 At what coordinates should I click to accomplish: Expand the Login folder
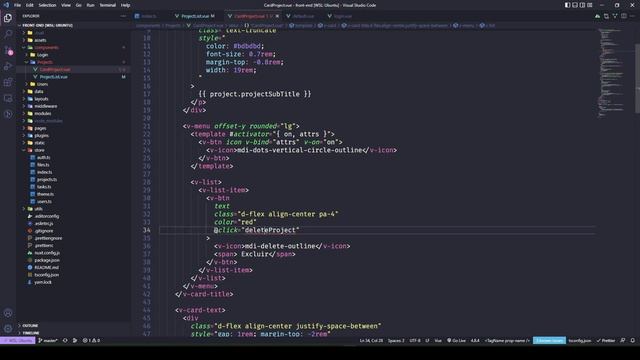coord(42,55)
